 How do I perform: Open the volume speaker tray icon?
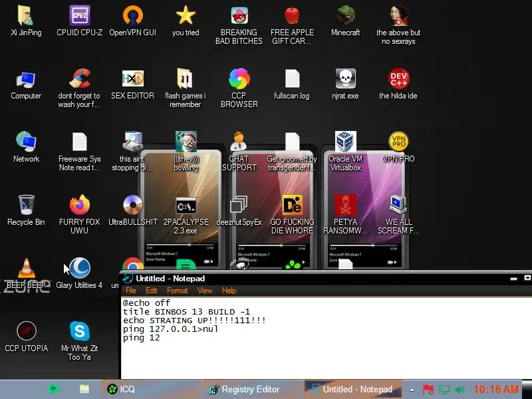460,390
